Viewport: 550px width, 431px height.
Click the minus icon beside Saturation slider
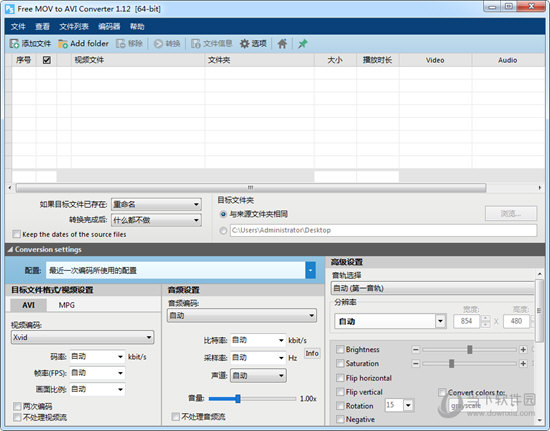point(415,363)
